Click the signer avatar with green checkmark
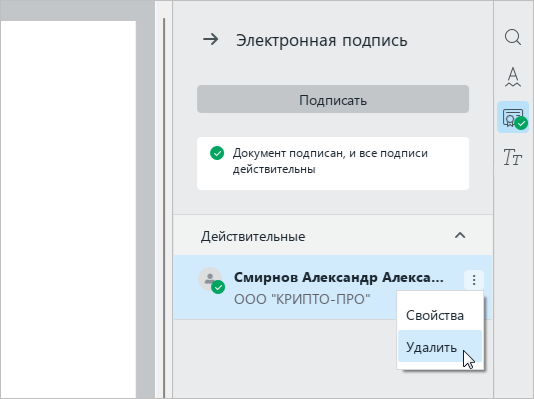Screen dimensions: 534x399 pos(211,280)
